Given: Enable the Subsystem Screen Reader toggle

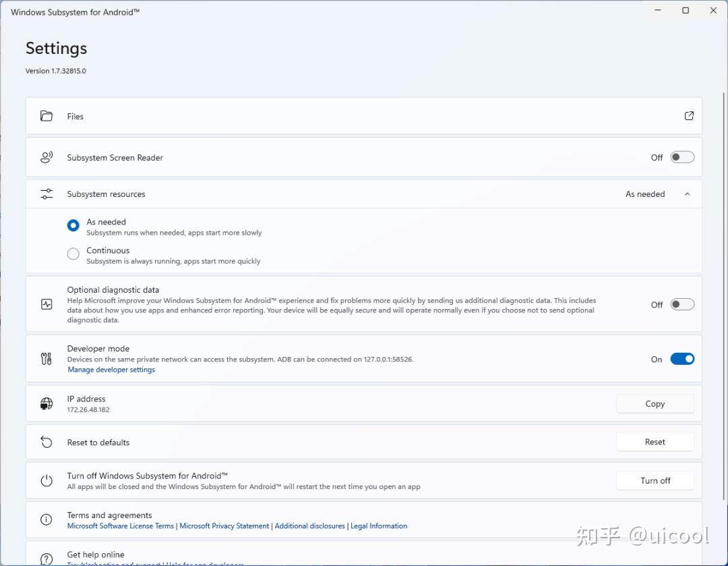Looking at the screenshot, I should click(x=681, y=157).
